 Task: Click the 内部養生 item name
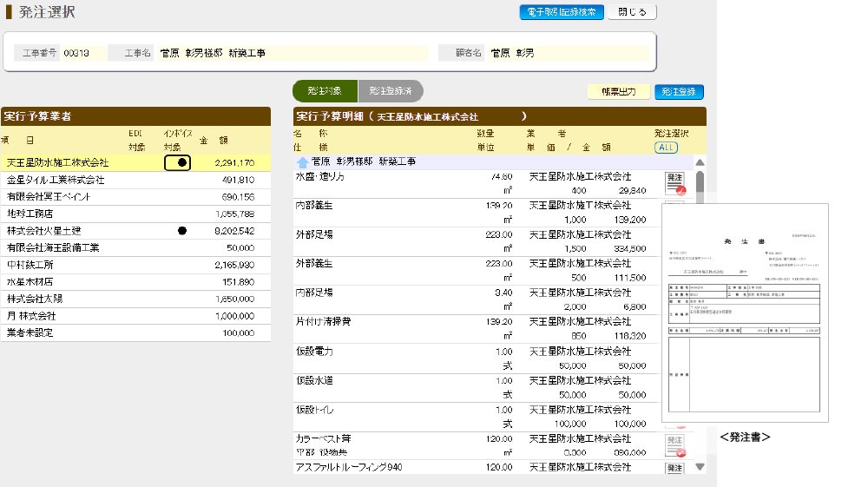314,206
